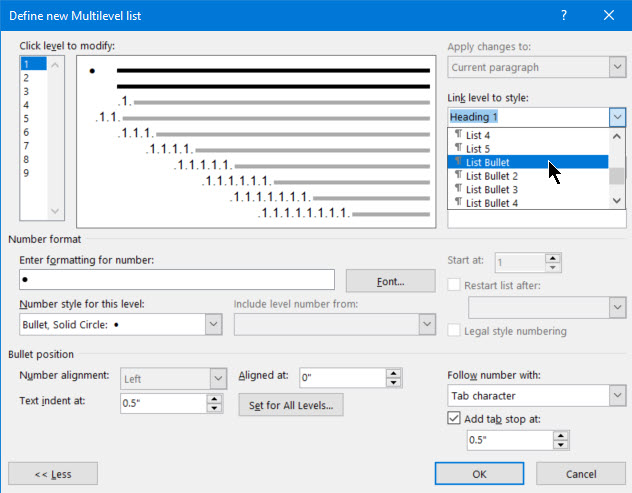Choose List 4 style from the list

pos(528,135)
